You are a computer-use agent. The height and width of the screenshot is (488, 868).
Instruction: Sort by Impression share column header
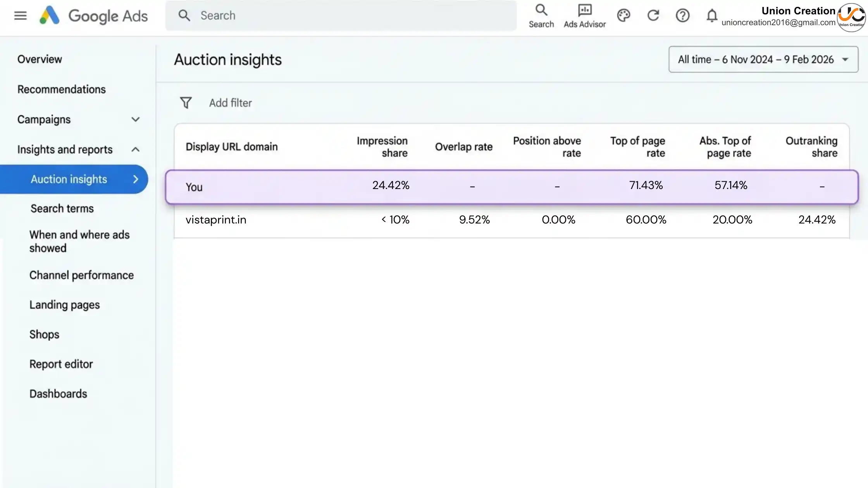[x=382, y=146]
